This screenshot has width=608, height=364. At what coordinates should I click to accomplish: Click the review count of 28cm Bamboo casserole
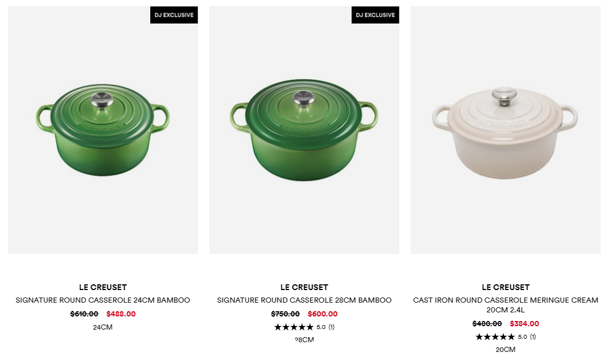pos(332,327)
